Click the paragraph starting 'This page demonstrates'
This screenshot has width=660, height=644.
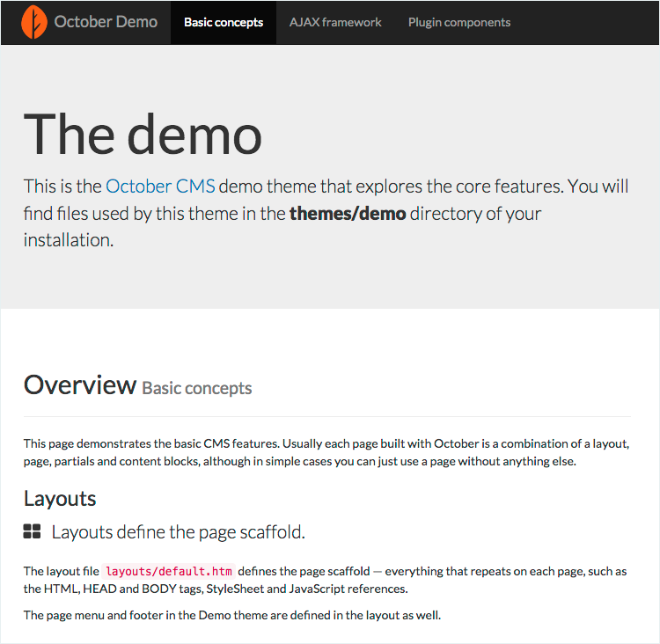coord(326,452)
